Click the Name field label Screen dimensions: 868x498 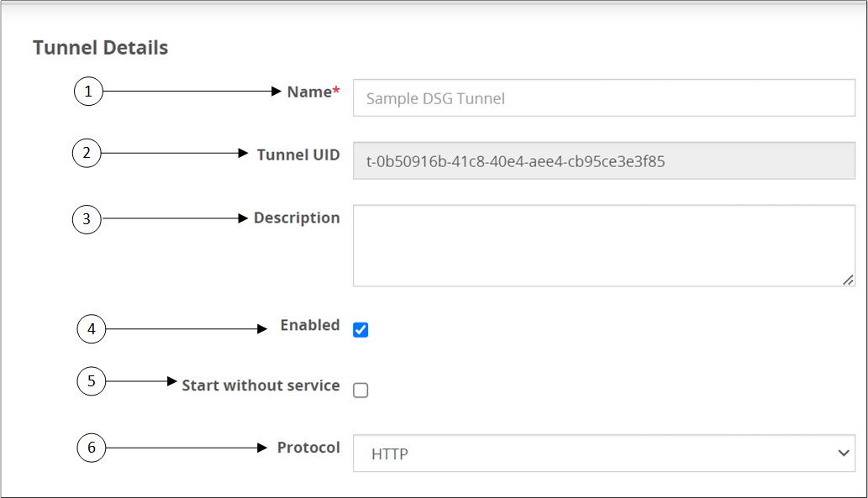309,92
